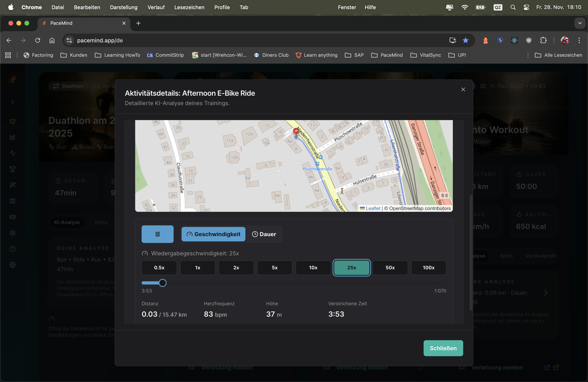Open the React DevTools extension icon

(514, 40)
